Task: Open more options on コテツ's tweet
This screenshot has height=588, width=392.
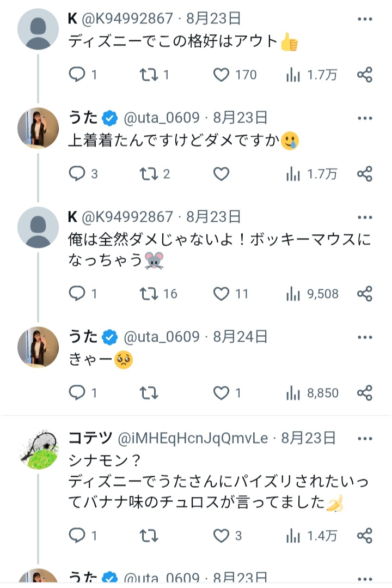Action: 364,438
